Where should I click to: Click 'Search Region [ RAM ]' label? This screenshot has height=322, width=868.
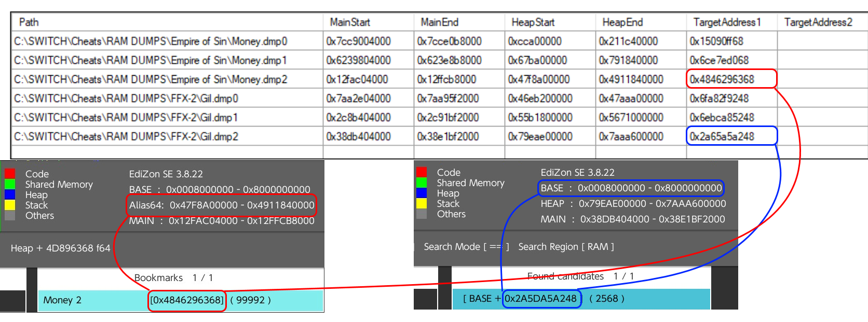(566, 247)
